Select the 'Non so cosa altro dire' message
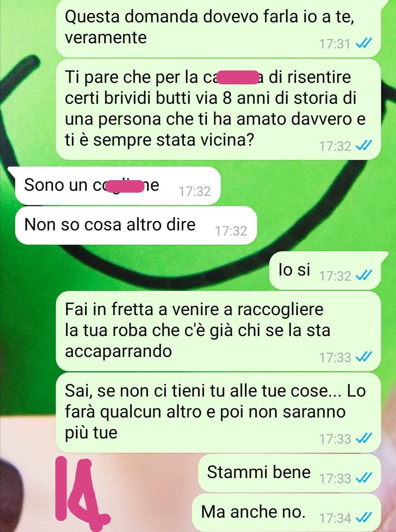396x532 pixels. pos(136,225)
